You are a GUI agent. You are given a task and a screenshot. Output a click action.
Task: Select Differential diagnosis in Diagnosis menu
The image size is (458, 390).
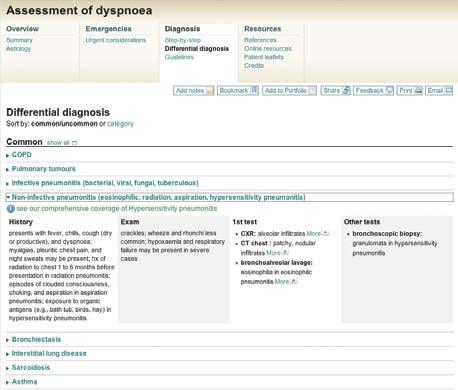click(x=197, y=49)
